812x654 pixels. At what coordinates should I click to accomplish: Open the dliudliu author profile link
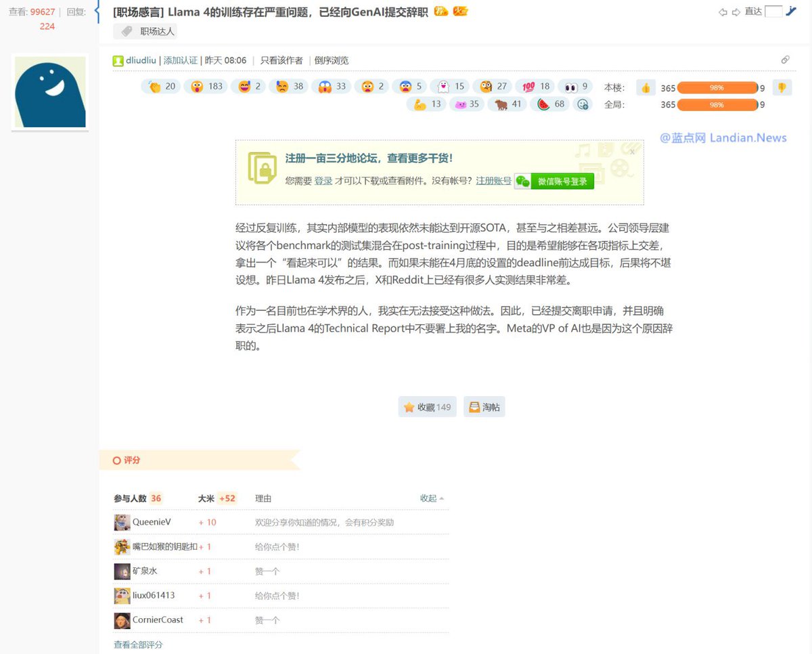[x=141, y=60]
